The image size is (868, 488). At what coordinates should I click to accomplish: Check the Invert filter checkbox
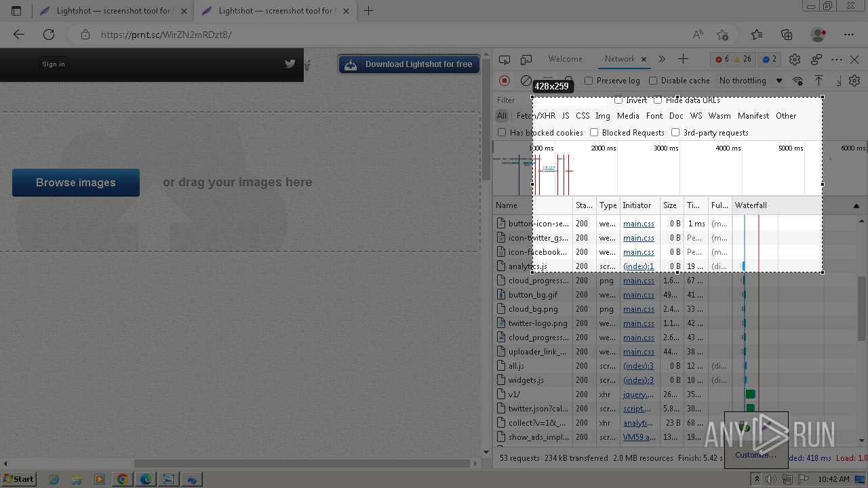coord(618,100)
